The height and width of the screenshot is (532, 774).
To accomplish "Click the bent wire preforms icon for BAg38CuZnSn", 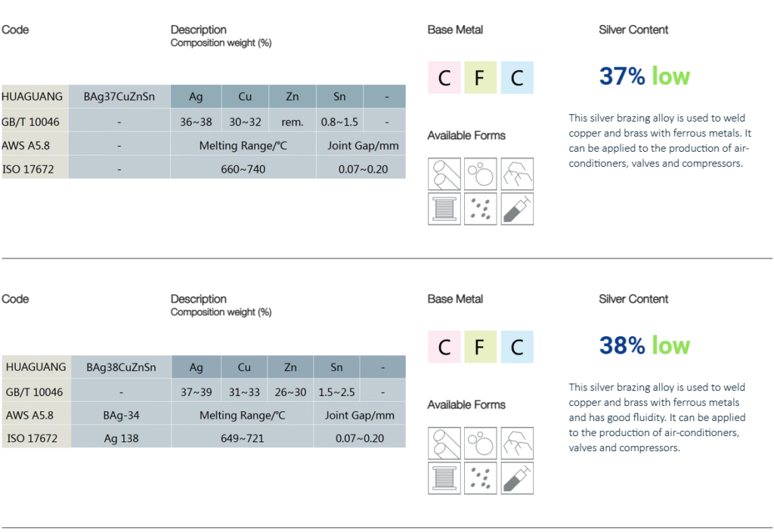I will click(x=517, y=443).
